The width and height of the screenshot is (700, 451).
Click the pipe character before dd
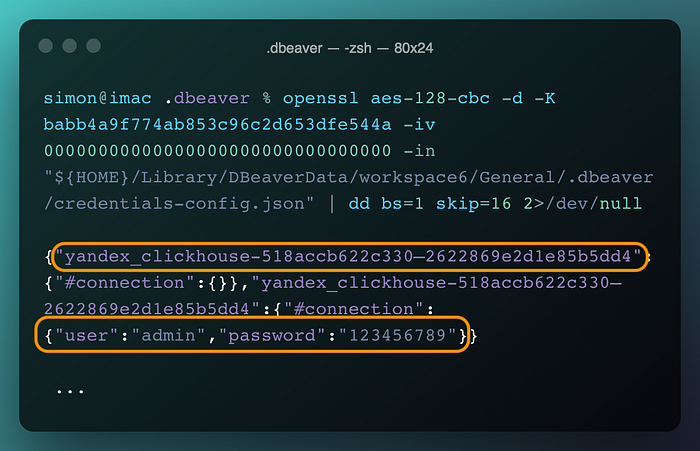(331, 204)
